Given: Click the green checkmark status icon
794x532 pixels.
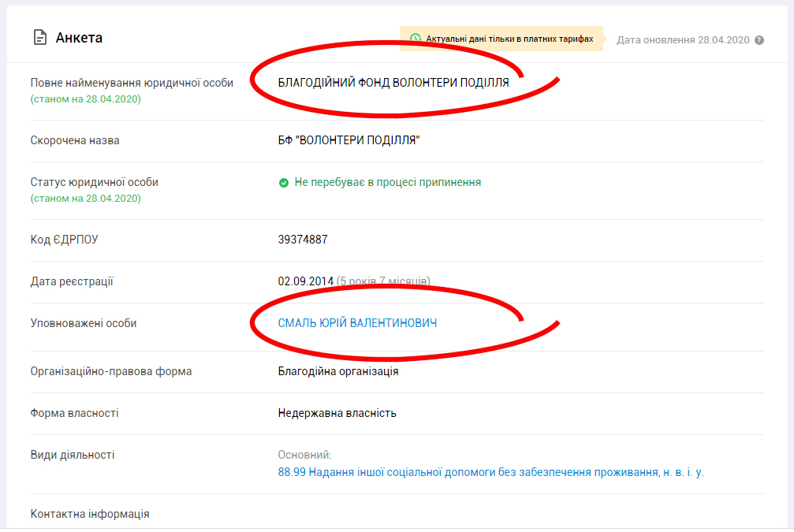Looking at the screenshot, I should click(x=284, y=183).
